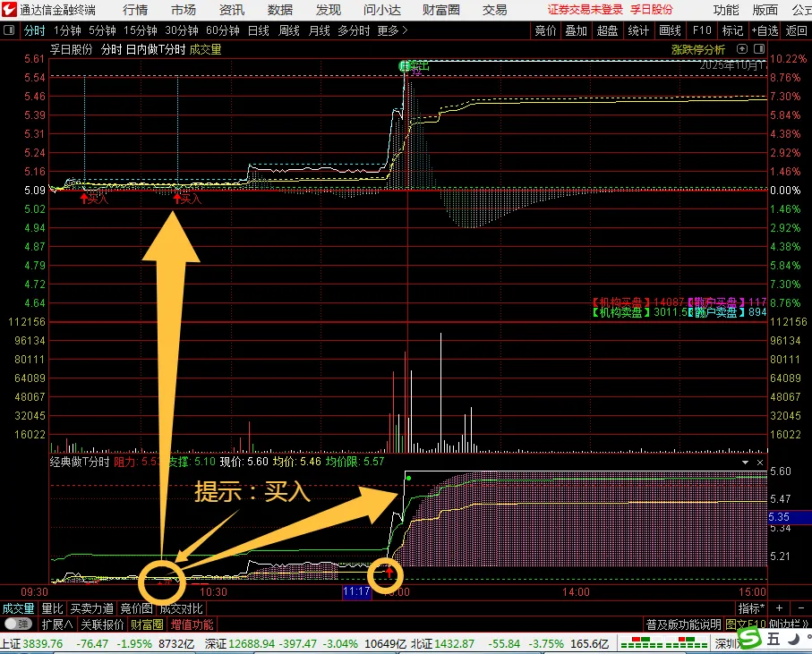Click the minus zoom button beside 指标
This screenshot has width=812, height=654.
[x=801, y=608]
